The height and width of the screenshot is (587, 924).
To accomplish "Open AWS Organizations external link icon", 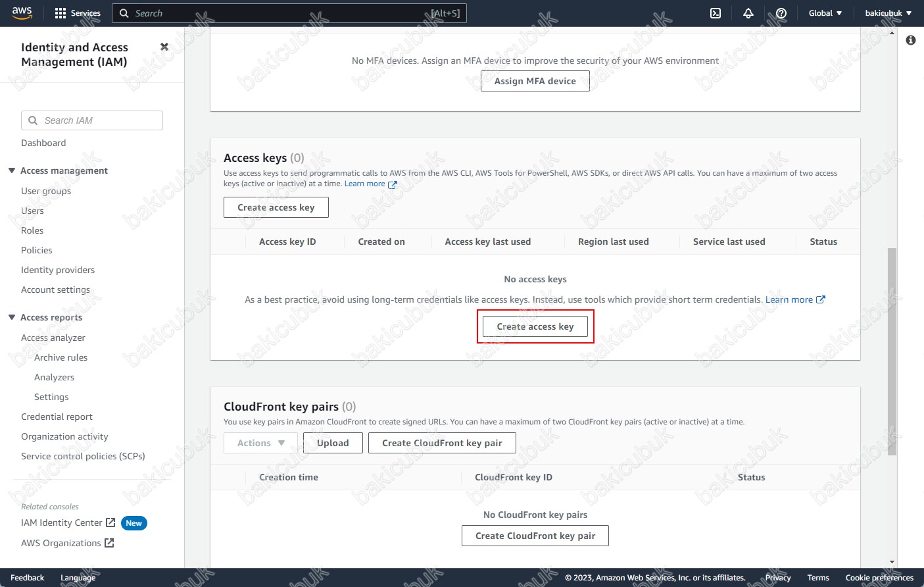I will [x=109, y=543].
